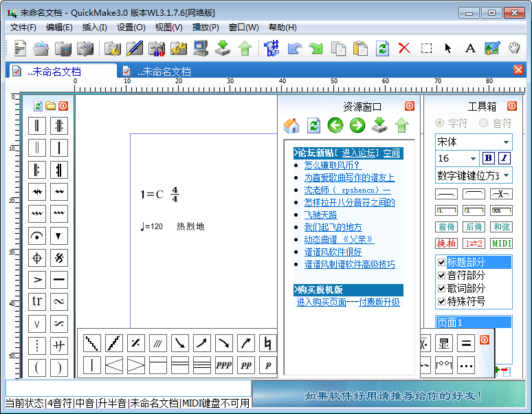
Task: Click the 后倚 button
Action: pyautogui.click(x=474, y=227)
